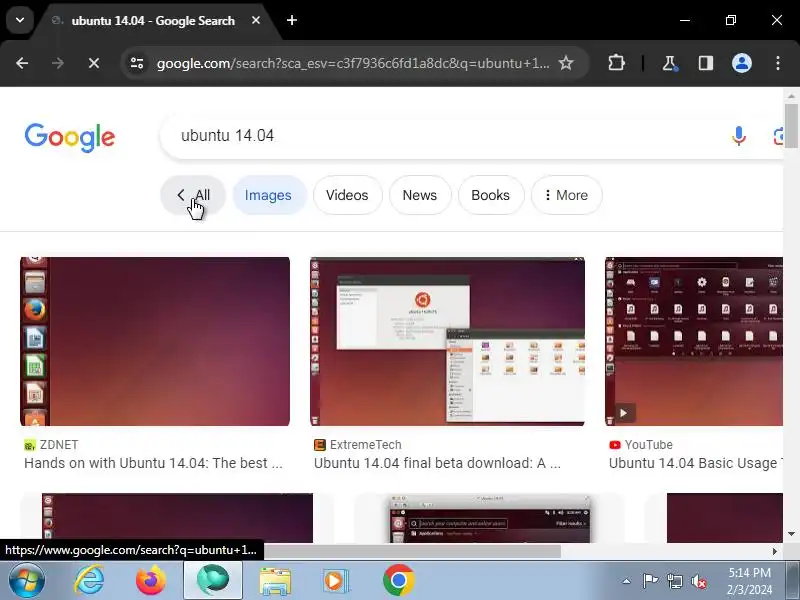Open 'Hands on with Ubuntu 14.04' link

click(x=153, y=463)
